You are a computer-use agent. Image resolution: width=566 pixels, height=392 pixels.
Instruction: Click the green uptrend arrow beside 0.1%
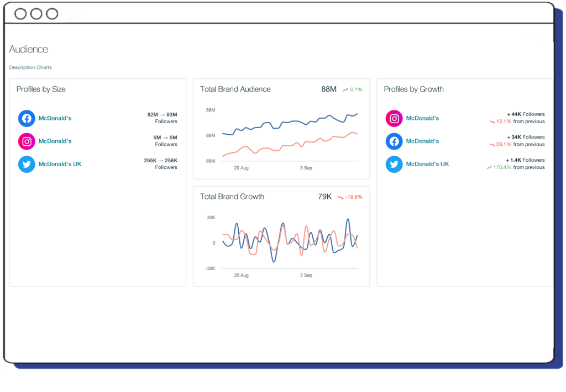(345, 89)
